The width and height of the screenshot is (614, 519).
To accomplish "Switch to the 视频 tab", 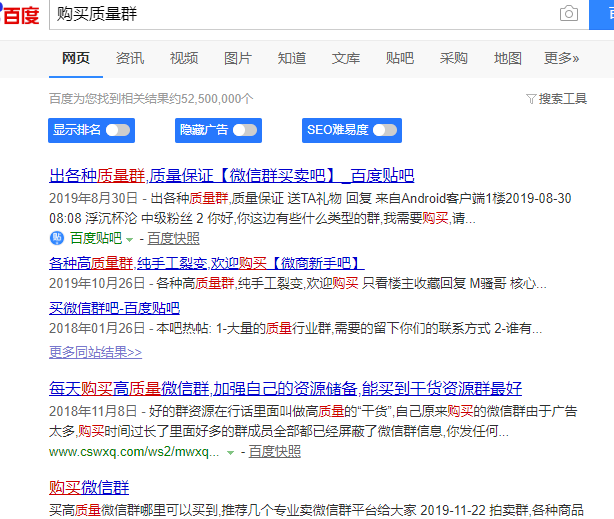I will pos(184,58).
